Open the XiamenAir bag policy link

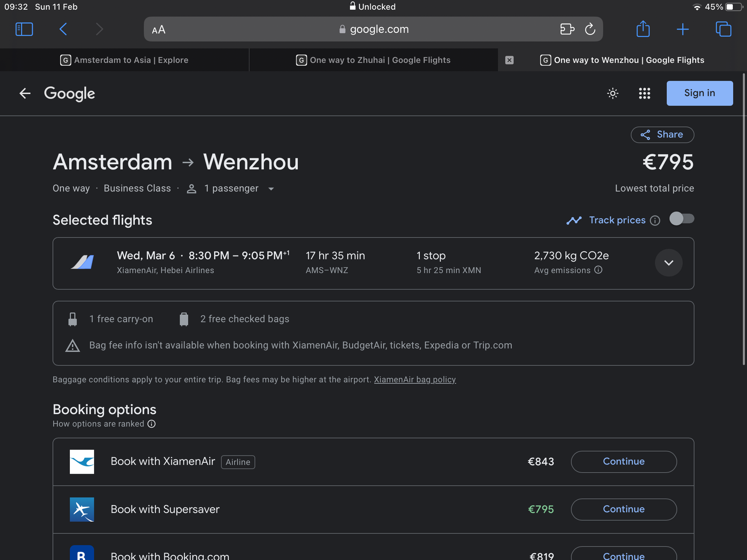[415, 380]
